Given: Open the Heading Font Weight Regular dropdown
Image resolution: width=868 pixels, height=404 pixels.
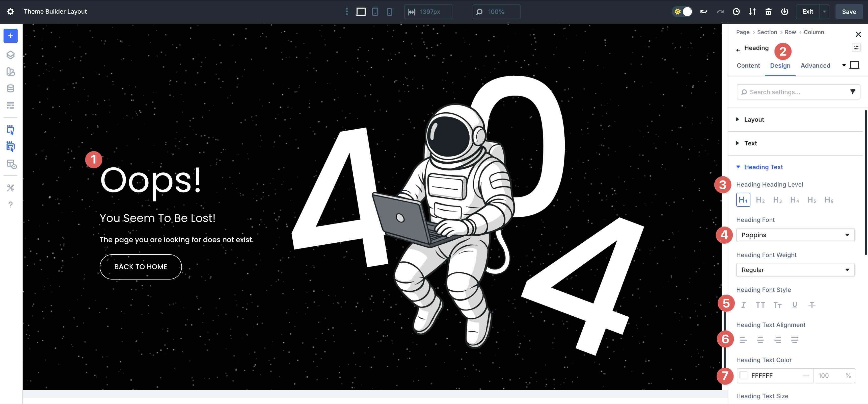Looking at the screenshot, I should 795,270.
